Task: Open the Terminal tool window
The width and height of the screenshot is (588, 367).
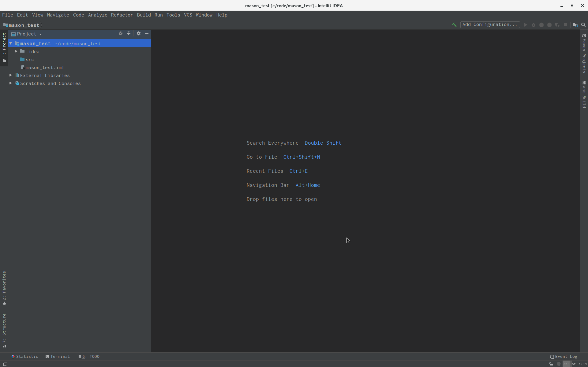Action: (x=58, y=357)
